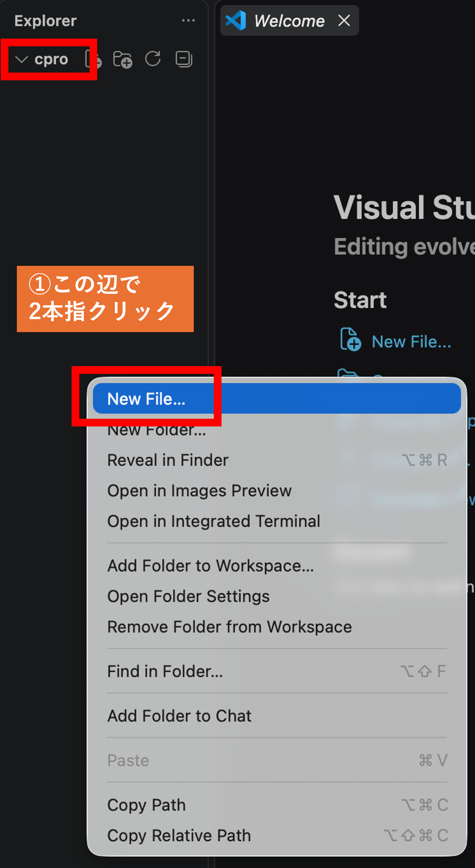Viewport: 475px width, 868px height.
Task: Click the VS Code logo on Welcome tab
Action: (236, 20)
